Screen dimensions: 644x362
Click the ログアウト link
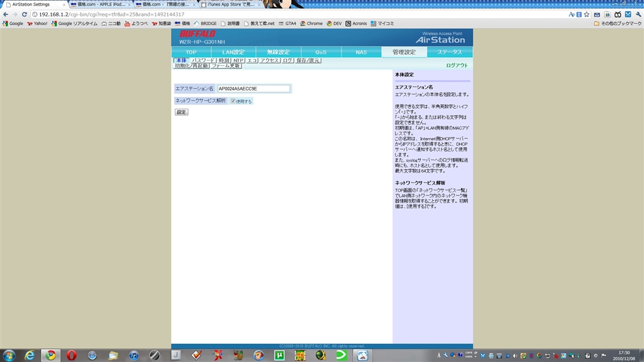[457, 65]
